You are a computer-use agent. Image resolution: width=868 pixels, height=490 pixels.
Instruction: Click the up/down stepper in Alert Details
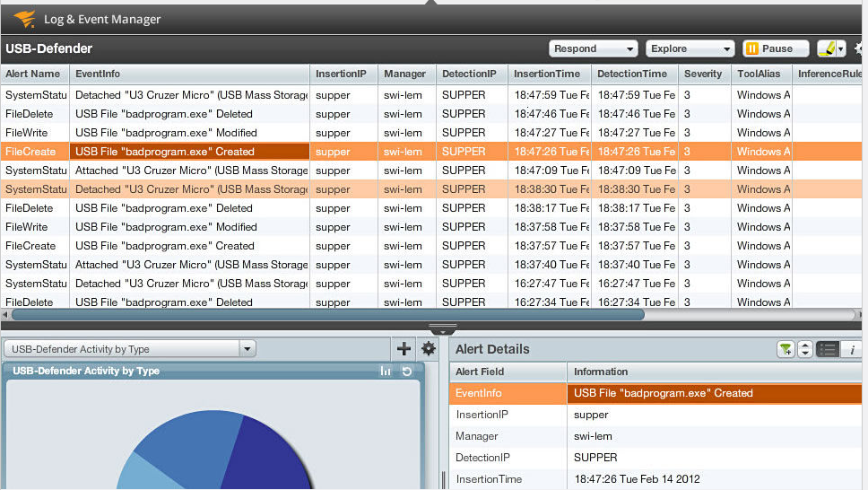pyautogui.click(x=805, y=350)
